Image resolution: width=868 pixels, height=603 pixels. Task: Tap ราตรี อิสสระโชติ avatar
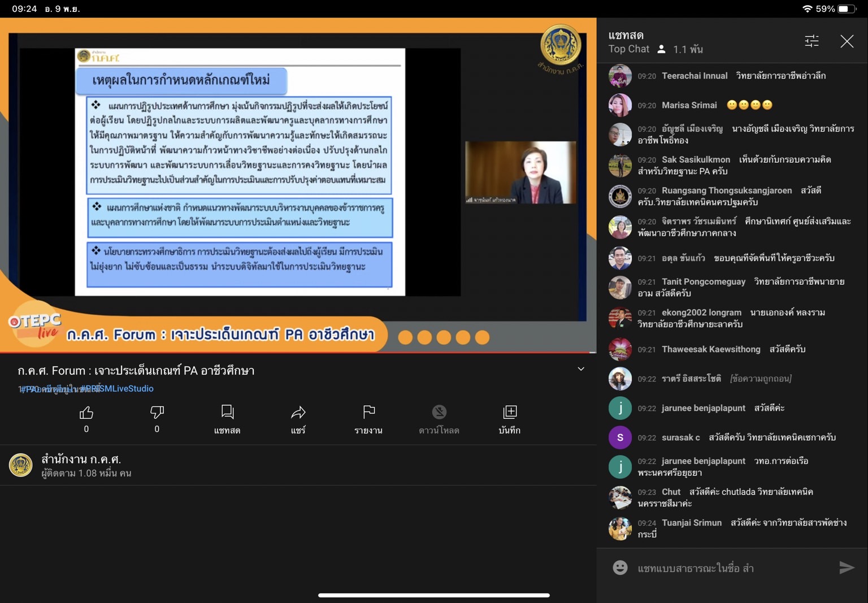point(620,379)
